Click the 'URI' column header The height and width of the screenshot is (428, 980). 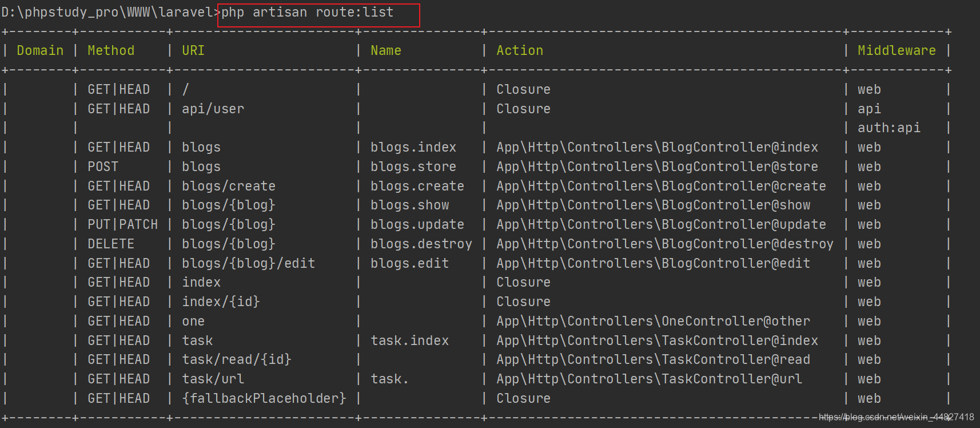pos(193,50)
